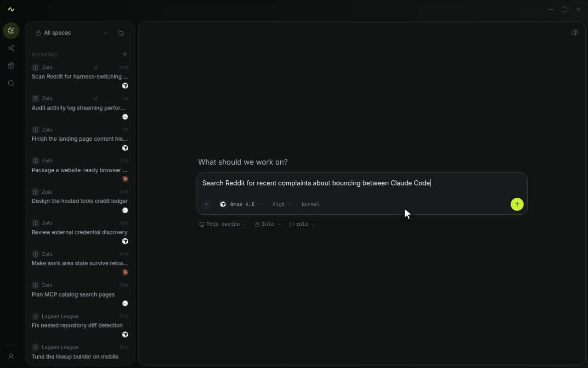Open the Zolo space dropdown below composer
Screen dimensions: 588x368
[x=268, y=224]
